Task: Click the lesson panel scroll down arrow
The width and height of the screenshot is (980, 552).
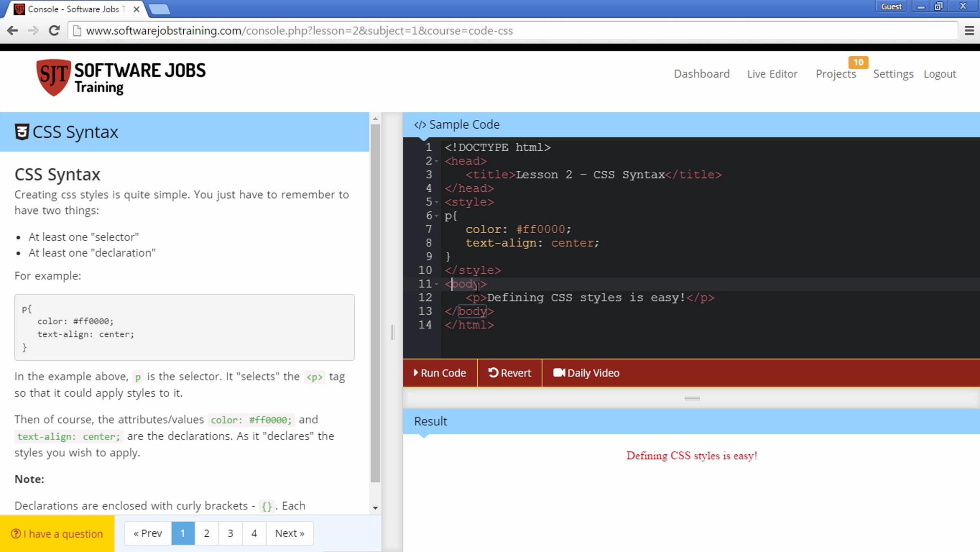Action: point(375,508)
